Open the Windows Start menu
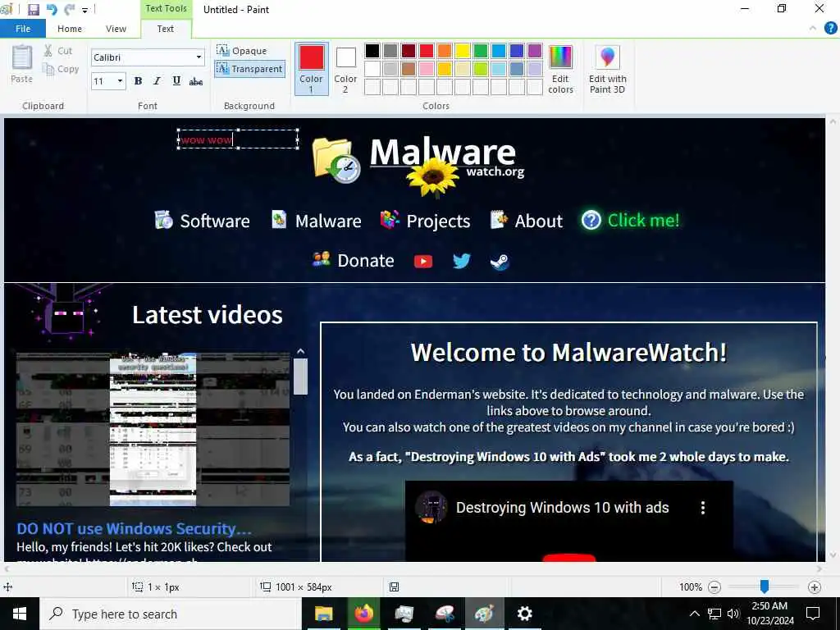The height and width of the screenshot is (630, 840). [20, 614]
